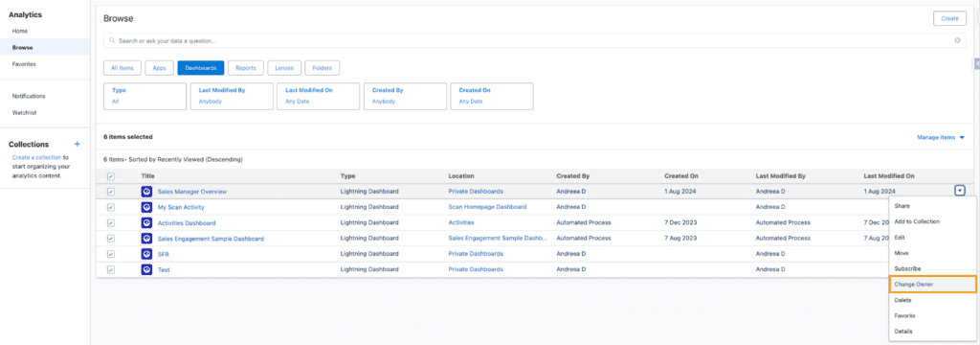Uncheck the Sales Engagement Sample Dashboard checkbox
The width and height of the screenshot is (980, 345).
click(x=111, y=239)
